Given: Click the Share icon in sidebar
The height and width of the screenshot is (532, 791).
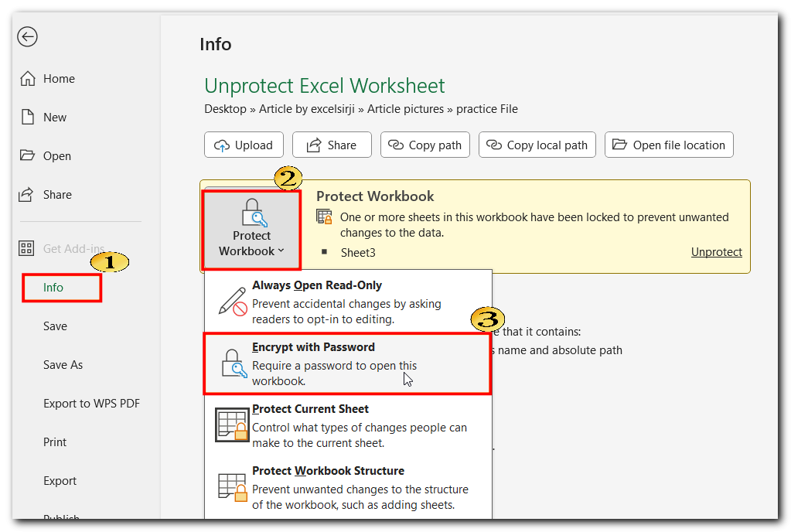Looking at the screenshot, I should point(27,195).
